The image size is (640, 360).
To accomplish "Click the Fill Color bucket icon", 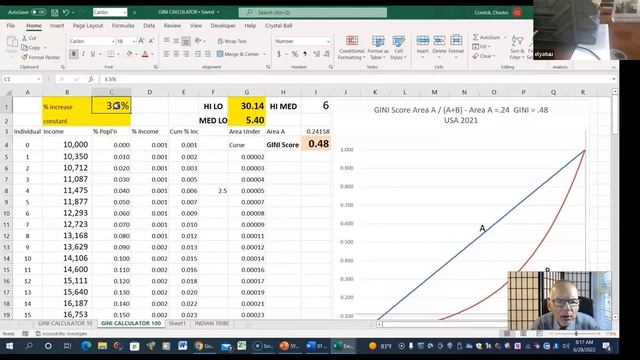I will [x=129, y=54].
